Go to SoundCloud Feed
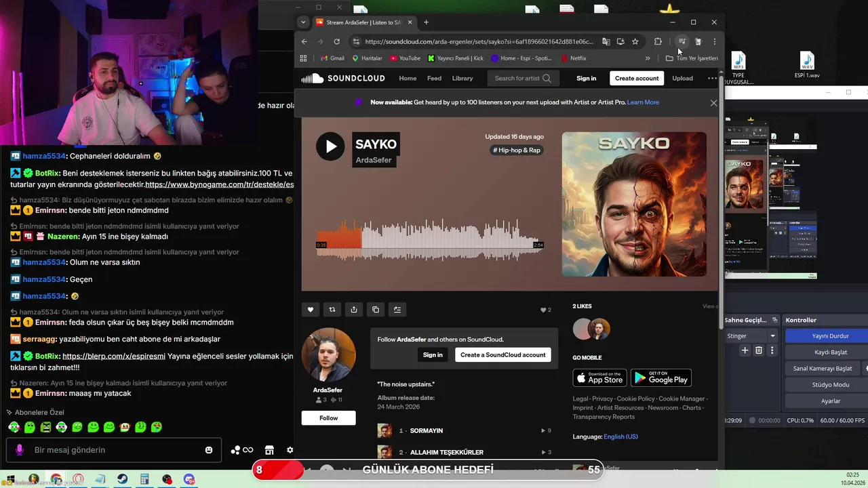This screenshot has width=868, height=488. (x=434, y=78)
